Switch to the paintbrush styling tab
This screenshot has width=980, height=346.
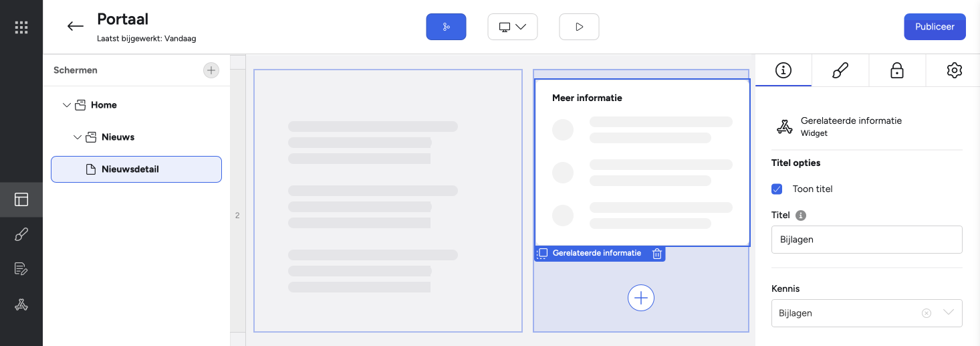point(840,70)
